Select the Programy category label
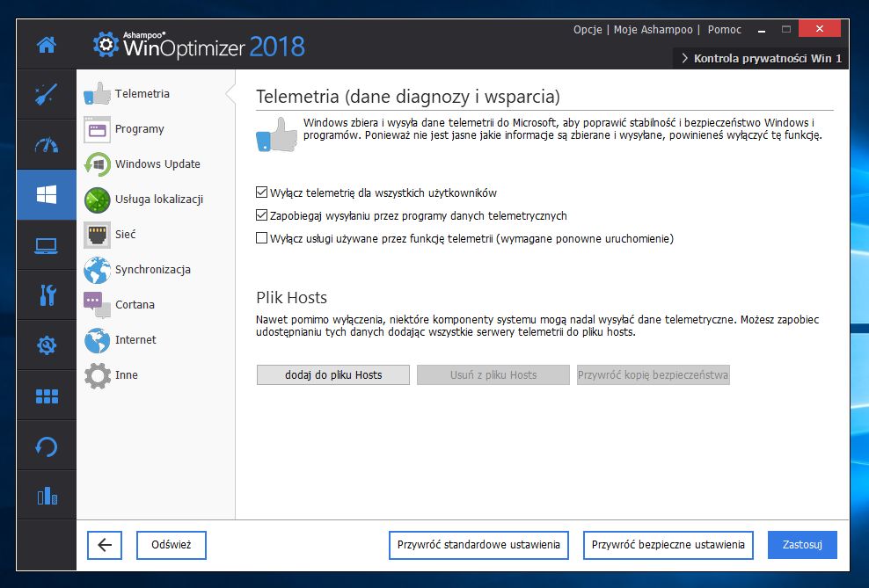869x588 pixels. (140, 129)
